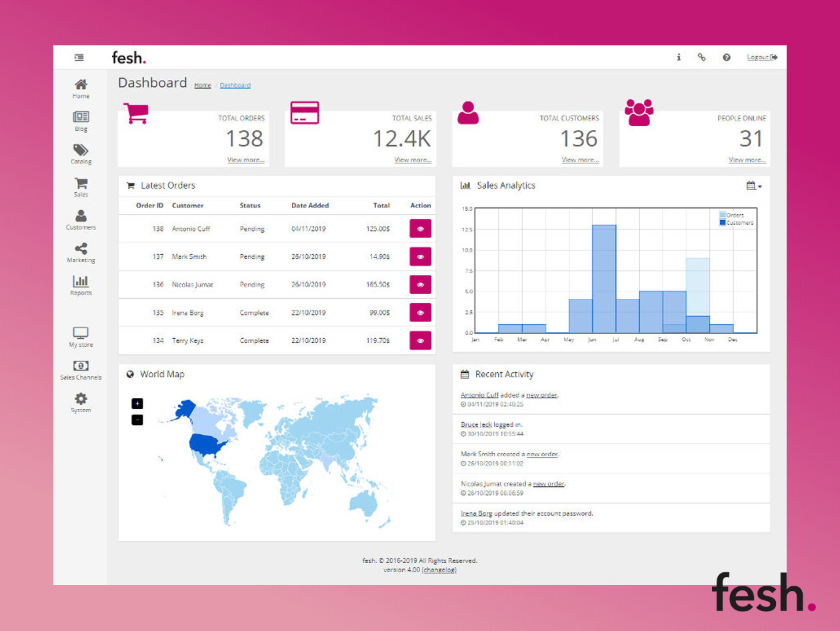Image resolution: width=840 pixels, height=631 pixels.
Task: Click the Orders legend color swatch
Action: pyautogui.click(x=723, y=215)
